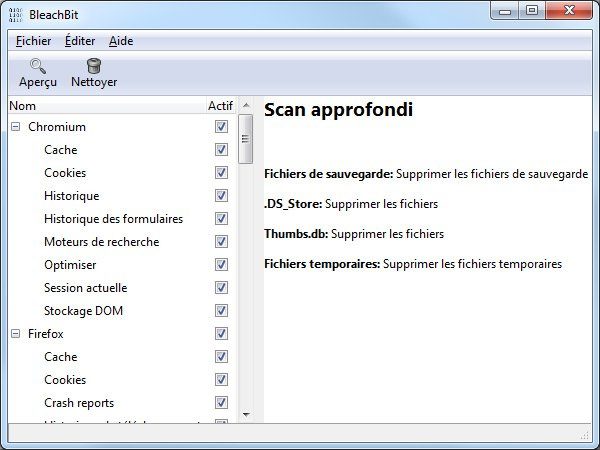This screenshot has width=600, height=450.
Task: Click the .DS_Store description line
Action: click(x=351, y=204)
